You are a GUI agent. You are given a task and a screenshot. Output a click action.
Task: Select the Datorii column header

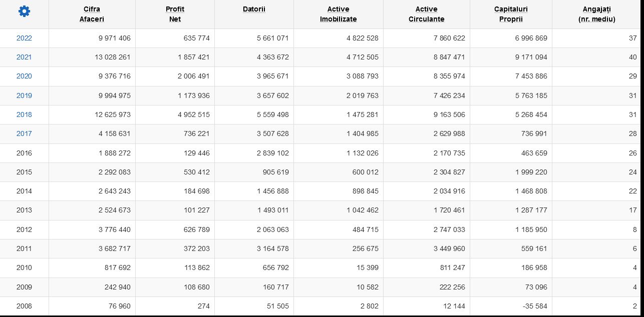point(254,9)
